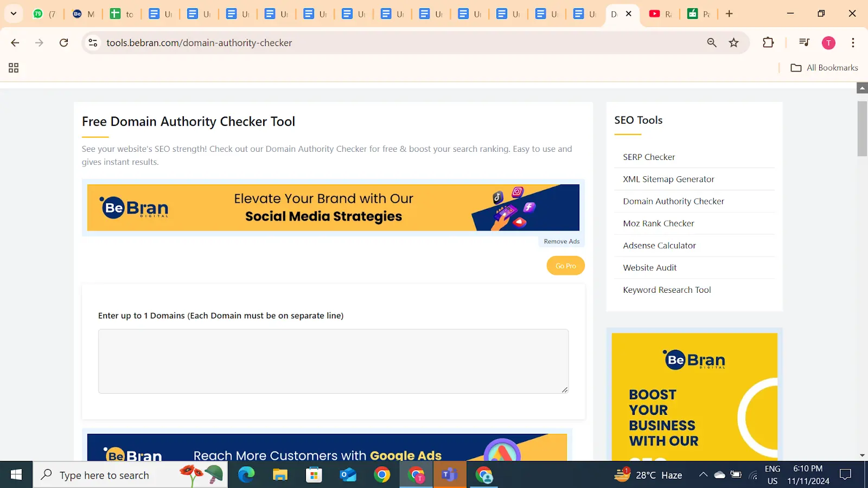Switch the ENG US input language
868x488 pixels.
(773, 475)
